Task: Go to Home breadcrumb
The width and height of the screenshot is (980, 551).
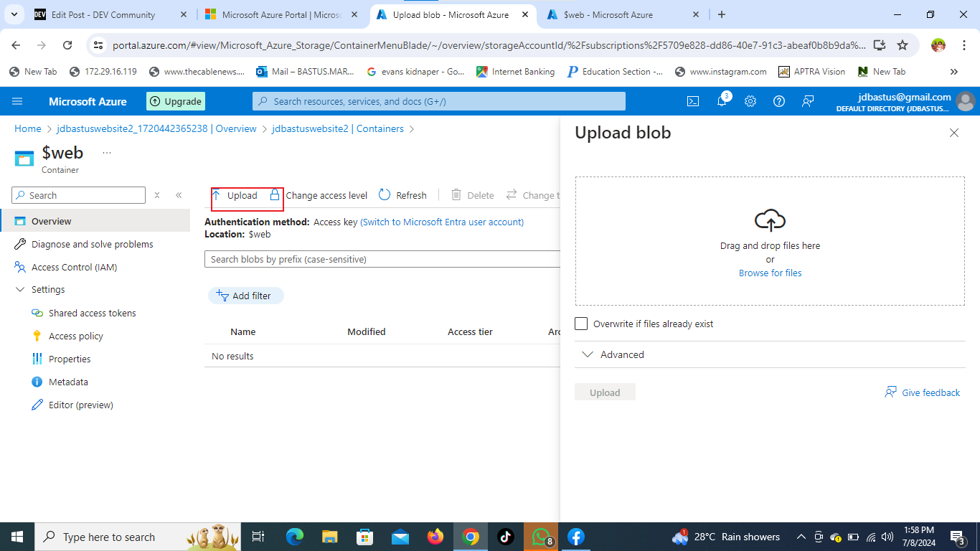Action: pos(28,128)
